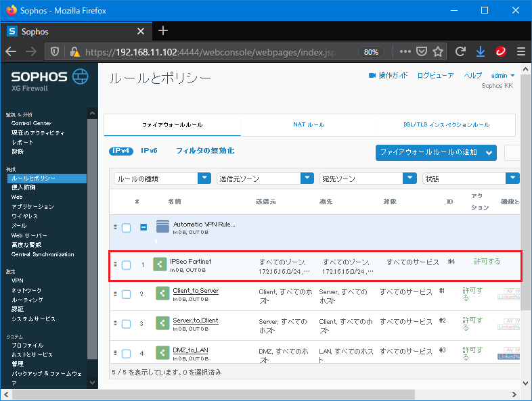Switch to the NAT ルール tab
This screenshot has height=401, width=532.
pyautogui.click(x=309, y=124)
